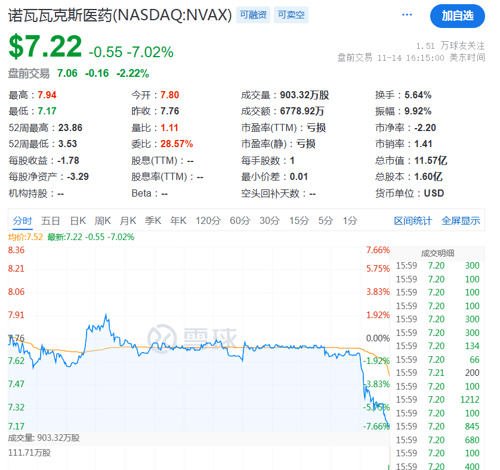The image size is (500, 470).
Task: Open the 日K daily candlestick tab
Action: tap(78, 221)
